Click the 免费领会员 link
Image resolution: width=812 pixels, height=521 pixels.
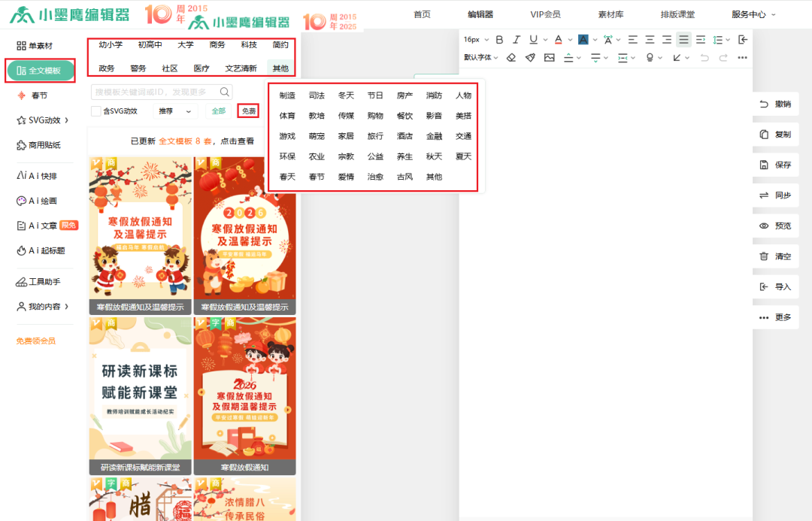click(x=36, y=341)
